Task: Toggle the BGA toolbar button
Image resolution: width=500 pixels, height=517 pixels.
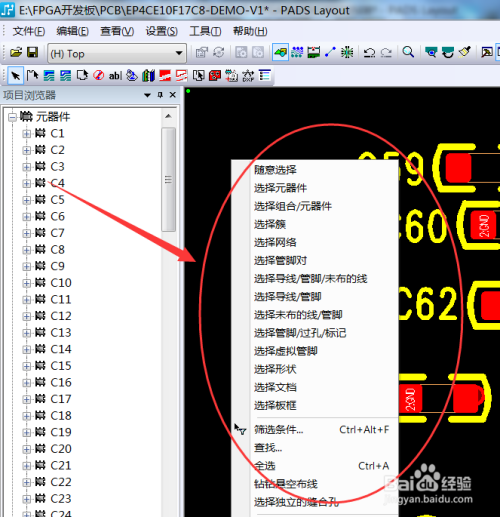Action: (x=347, y=52)
